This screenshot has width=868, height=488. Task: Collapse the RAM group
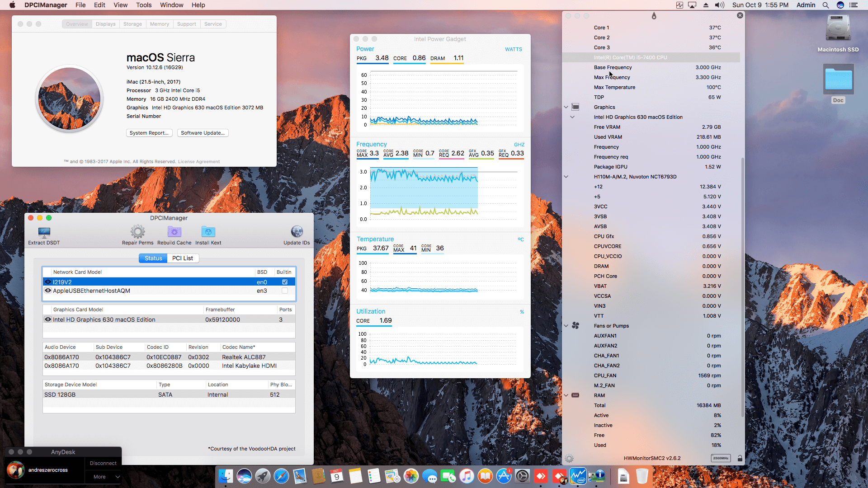(566, 395)
